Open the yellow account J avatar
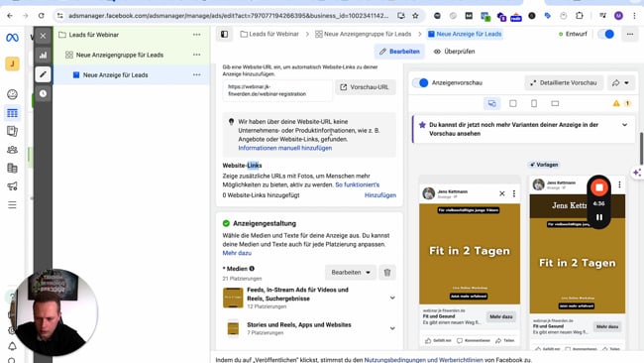Screen dimensions: 644x363 point(12,63)
